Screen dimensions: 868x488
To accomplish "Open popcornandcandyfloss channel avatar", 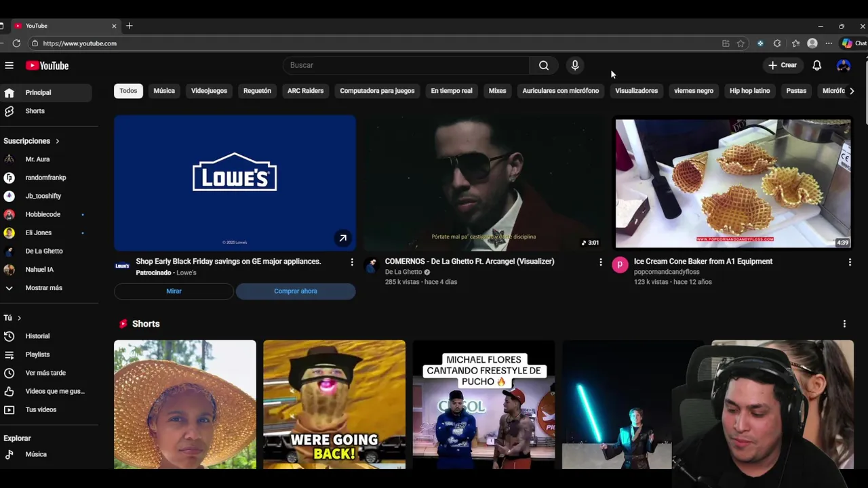I will point(620,265).
